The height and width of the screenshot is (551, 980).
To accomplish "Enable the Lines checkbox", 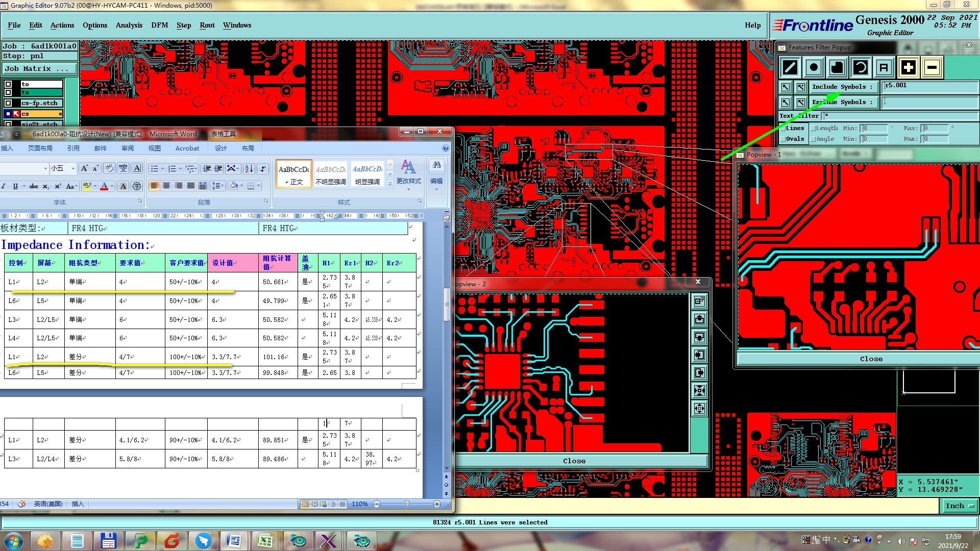I will (782, 128).
